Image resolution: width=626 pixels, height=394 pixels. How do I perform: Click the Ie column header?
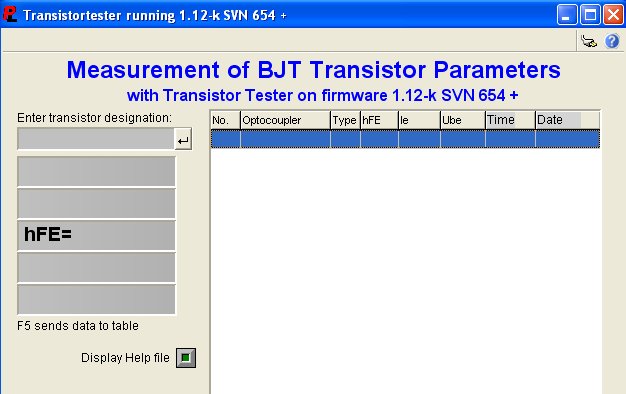419,120
